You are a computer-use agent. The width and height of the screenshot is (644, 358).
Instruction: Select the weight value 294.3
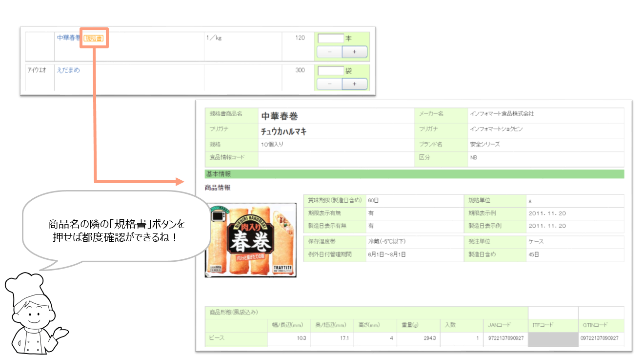tap(429, 338)
